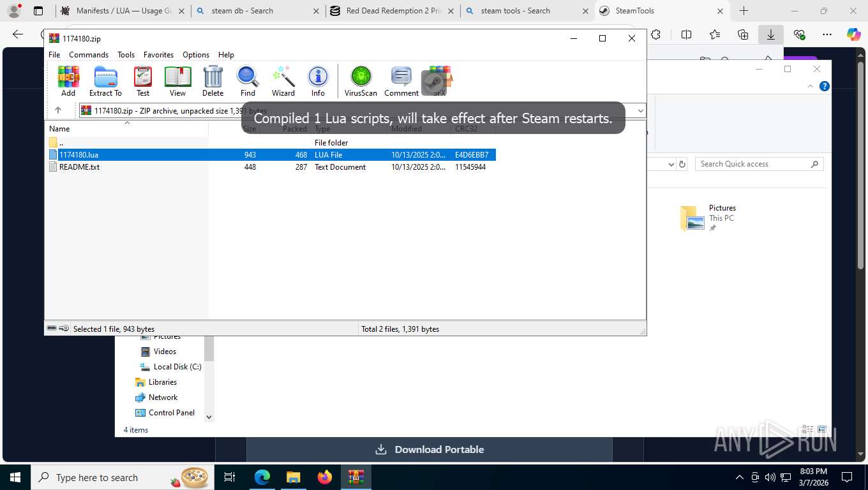Screen dimensions: 868x490
Task: Open the Edge profile avatar
Action: [x=13, y=11]
